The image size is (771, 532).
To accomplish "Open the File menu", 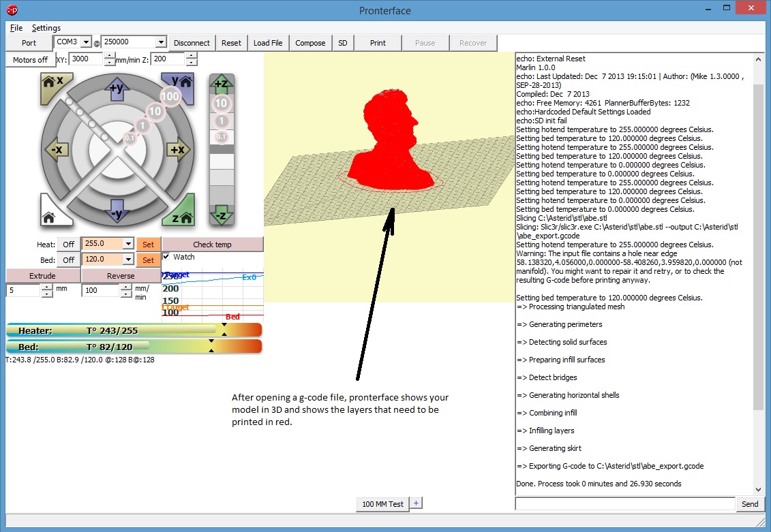I will (16, 28).
